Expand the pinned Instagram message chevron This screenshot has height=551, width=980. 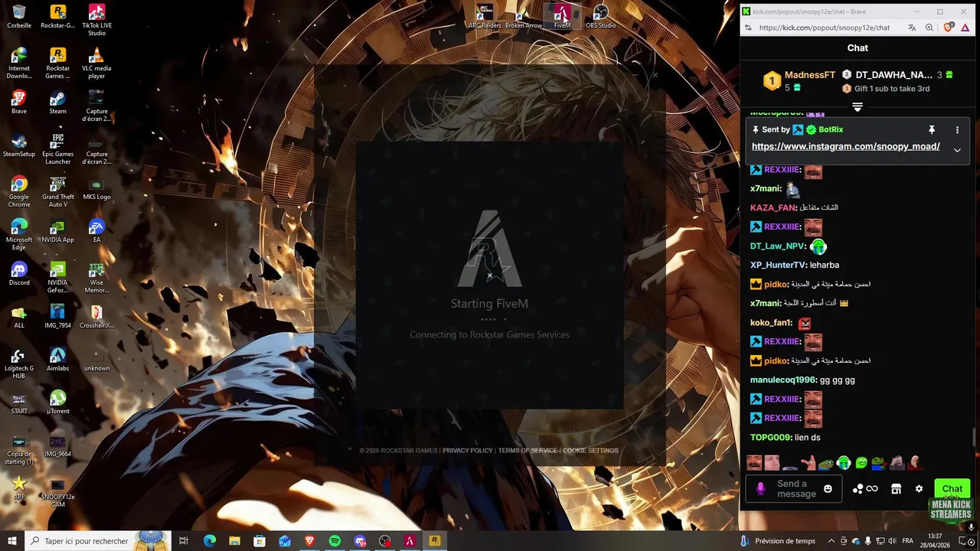tap(957, 150)
